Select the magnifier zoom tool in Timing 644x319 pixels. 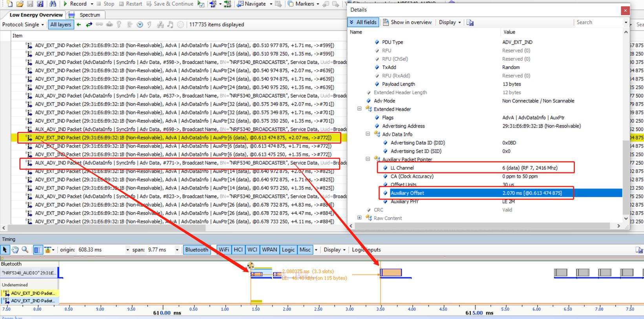25,250
